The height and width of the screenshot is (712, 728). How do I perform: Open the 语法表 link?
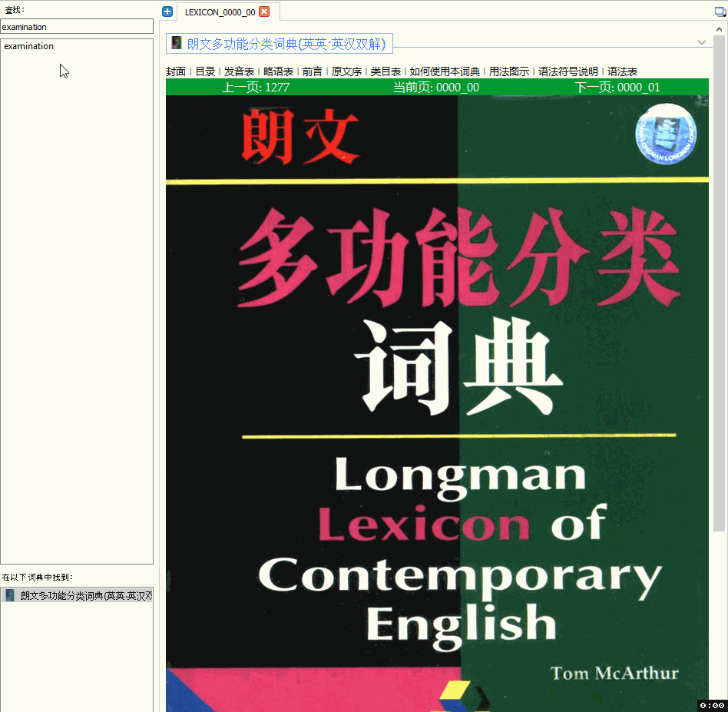pyautogui.click(x=622, y=71)
